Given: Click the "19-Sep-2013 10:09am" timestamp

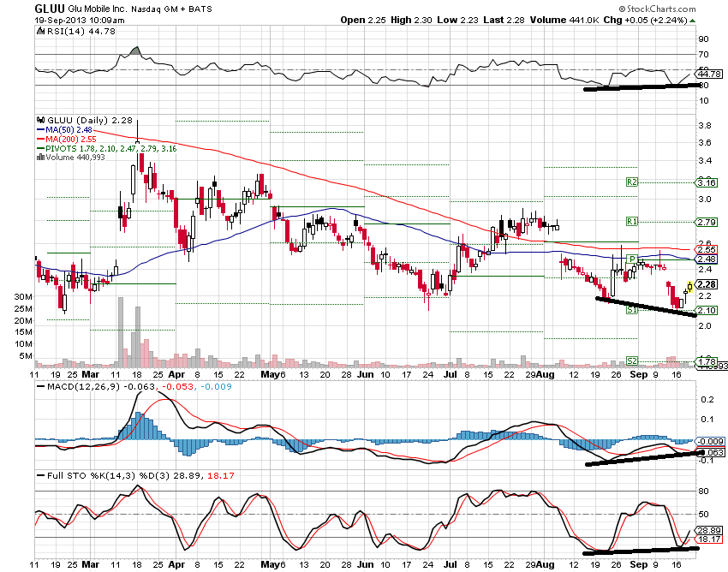Looking at the screenshot, I should pyautogui.click(x=80, y=20).
